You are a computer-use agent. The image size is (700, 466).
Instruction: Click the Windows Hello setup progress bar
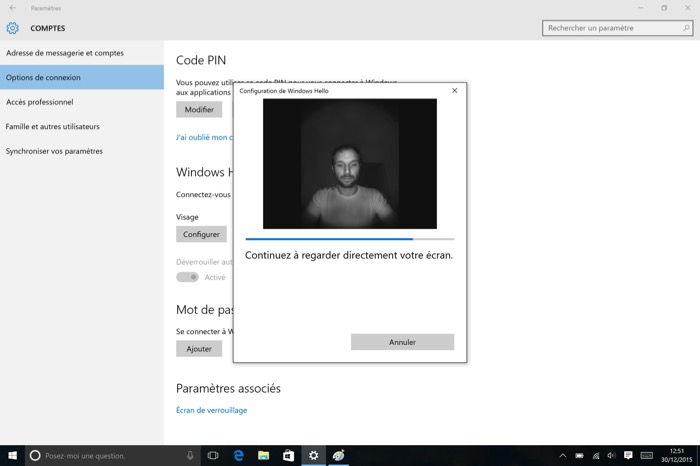pyautogui.click(x=349, y=239)
